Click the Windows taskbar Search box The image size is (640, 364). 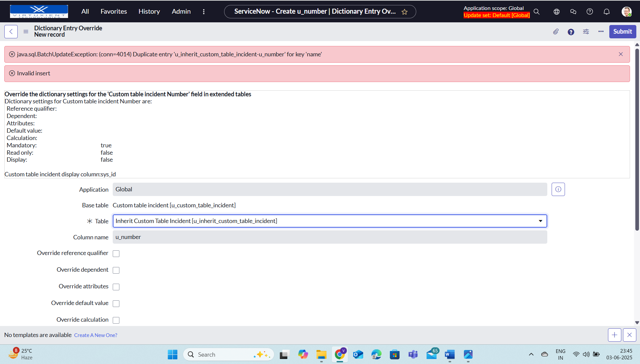click(228, 354)
